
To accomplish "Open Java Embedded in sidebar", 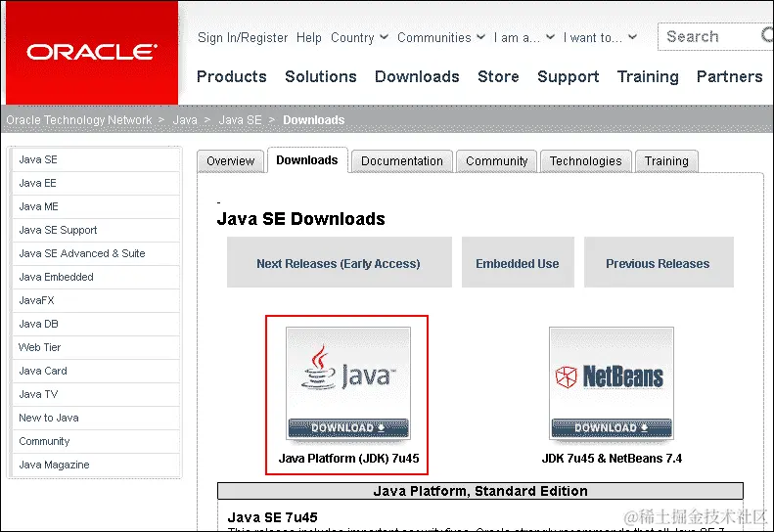I will (x=96, y=277).
